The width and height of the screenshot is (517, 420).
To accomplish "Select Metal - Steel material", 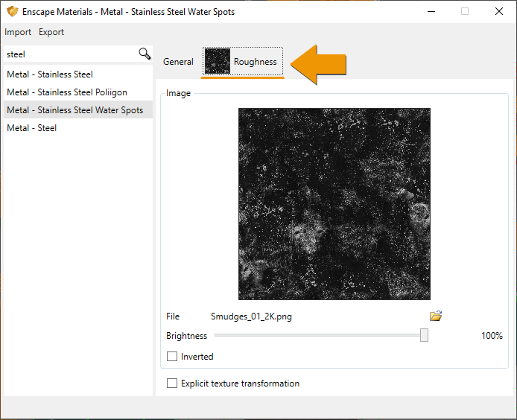I will click(78, 127).
